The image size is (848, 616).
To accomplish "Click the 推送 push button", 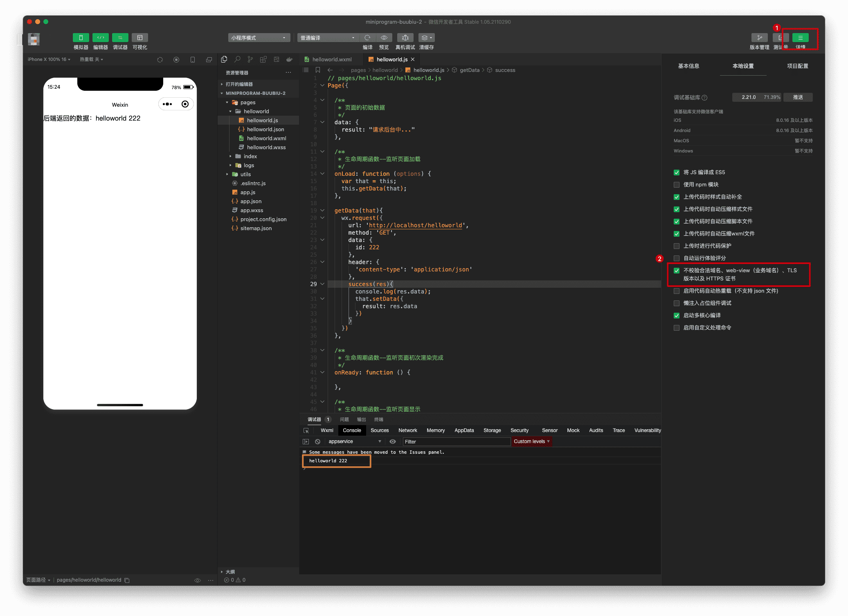I will pyautogui.click(x=798, y=97).
